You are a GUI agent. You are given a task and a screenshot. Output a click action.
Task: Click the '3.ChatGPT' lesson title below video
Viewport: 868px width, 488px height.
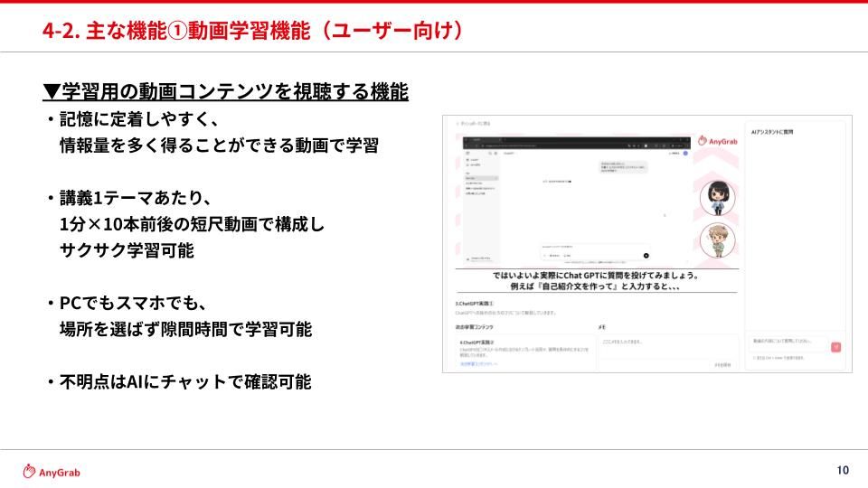pyautogui.click(x=475, y=304)
